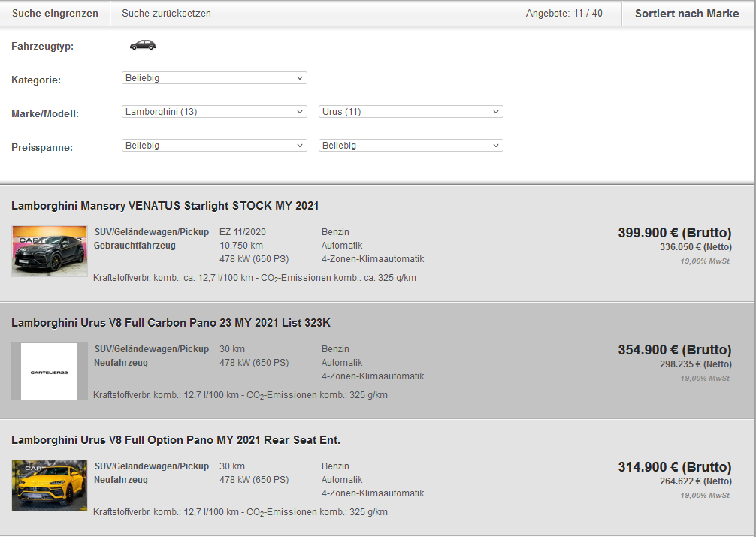
Task: Click the CARTELIER22 placeholder thumbnail
Action: pyautogui.click(x=49, y=371)
